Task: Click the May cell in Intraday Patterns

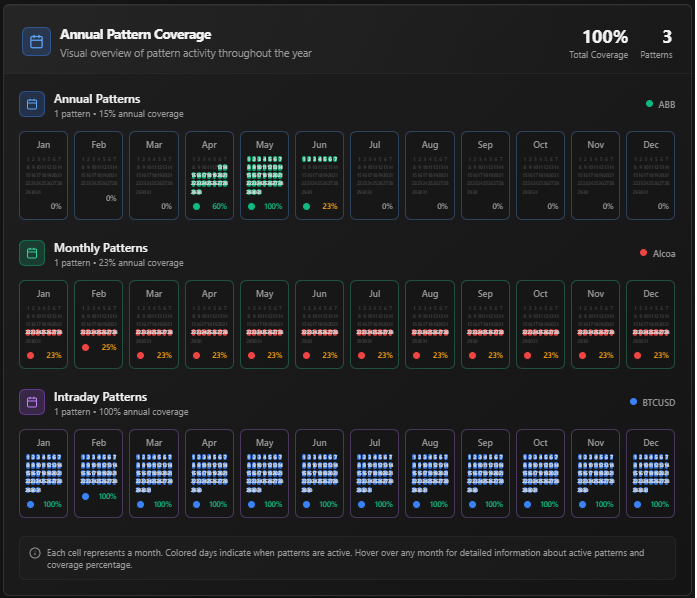Action: click(x=264, y=473)
